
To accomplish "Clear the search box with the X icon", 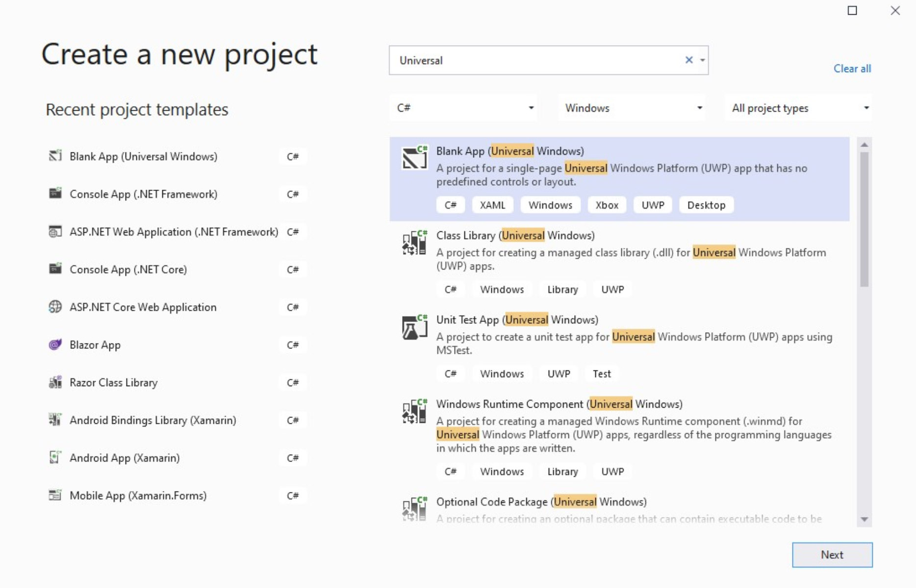I will (x=689, y=60).
